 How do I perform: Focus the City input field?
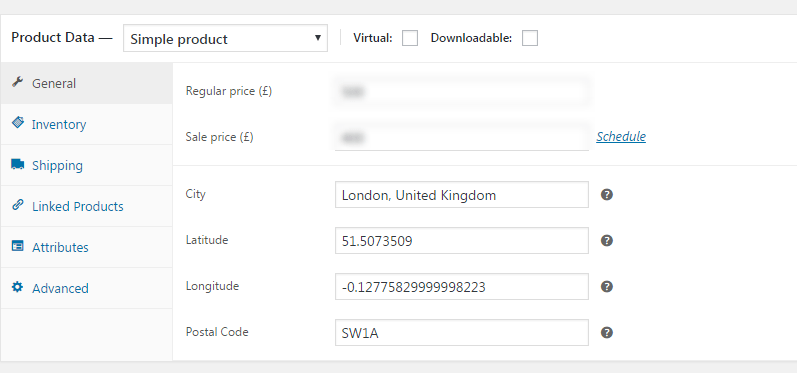pos(462,195)
